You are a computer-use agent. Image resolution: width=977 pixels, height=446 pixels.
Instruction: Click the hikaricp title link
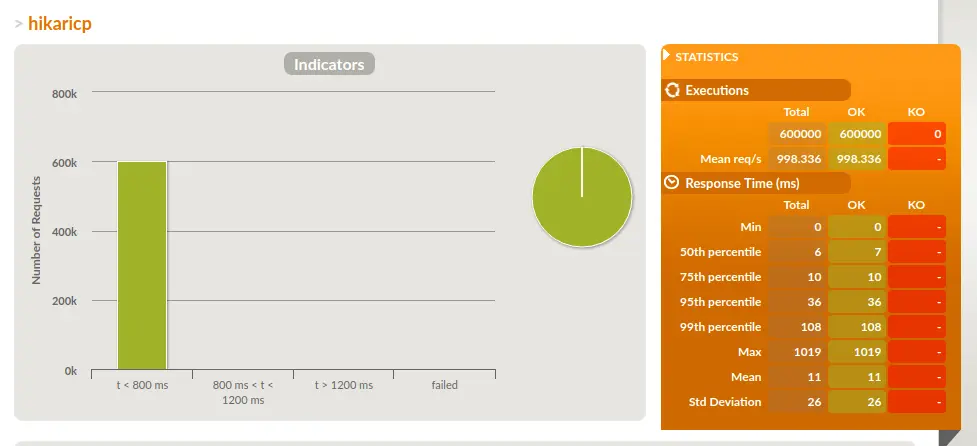(x=60, y=24)
